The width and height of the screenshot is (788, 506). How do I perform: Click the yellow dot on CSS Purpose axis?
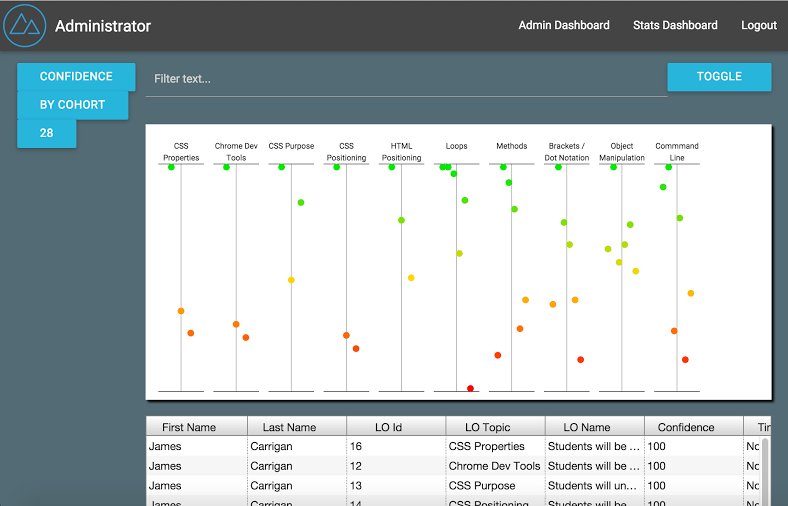pos(291,280)
